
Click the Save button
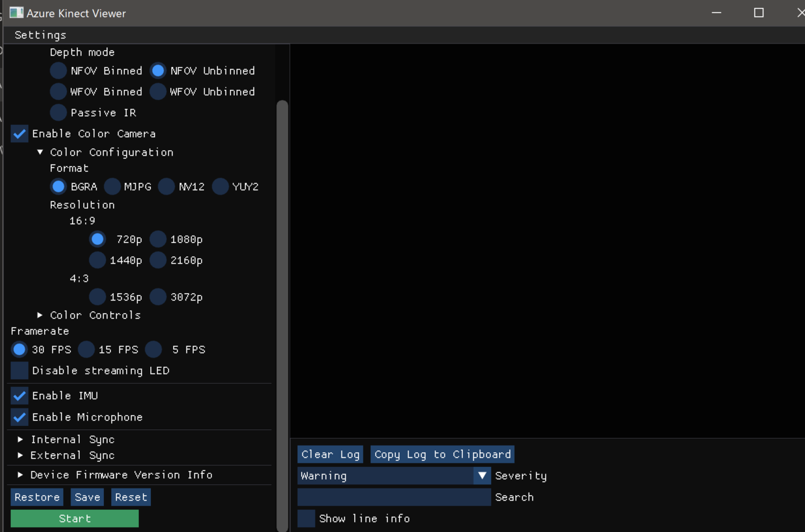coord(87,497)
